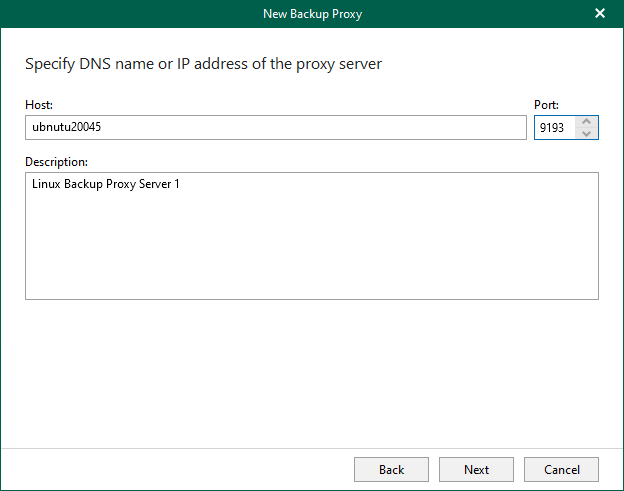Decrease port with the down arrow
This screenshot has width=624, height=491.
click(x=587, y=134)
